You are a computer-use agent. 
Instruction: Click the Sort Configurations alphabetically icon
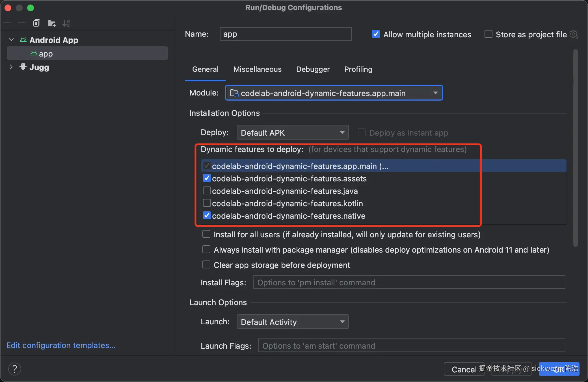[66, 23]
